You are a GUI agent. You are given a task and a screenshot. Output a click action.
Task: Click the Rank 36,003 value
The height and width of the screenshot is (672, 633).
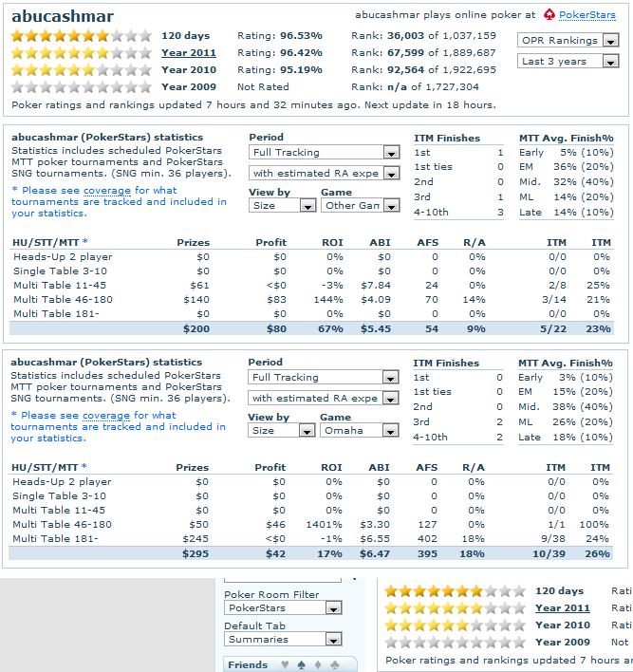point(405,35)
